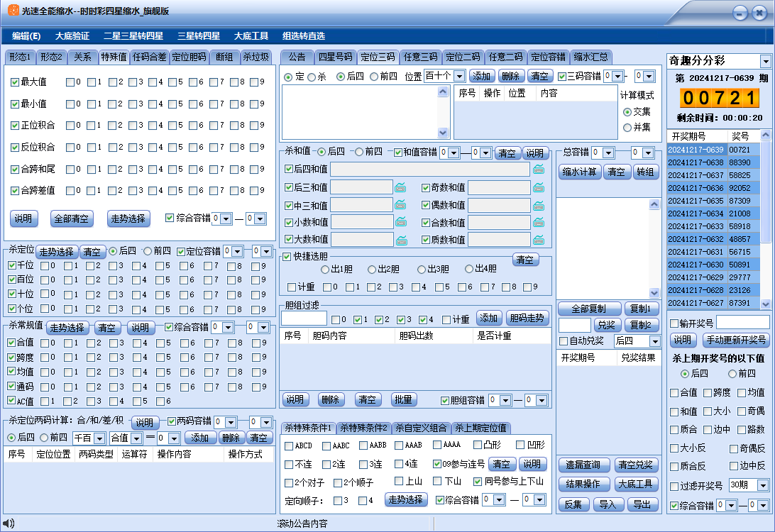Click the keyboard icon beside 小数和值
This screenshot has height=532, width=775.
[x=401, y=222]
